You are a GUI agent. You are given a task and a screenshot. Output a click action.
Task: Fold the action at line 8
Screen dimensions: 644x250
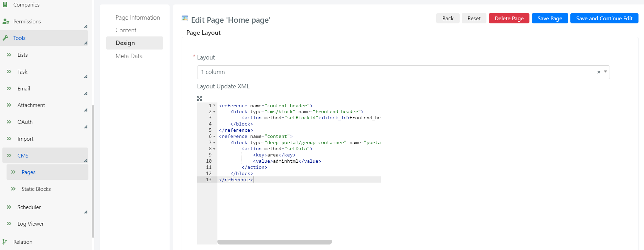tap(214, 149)
